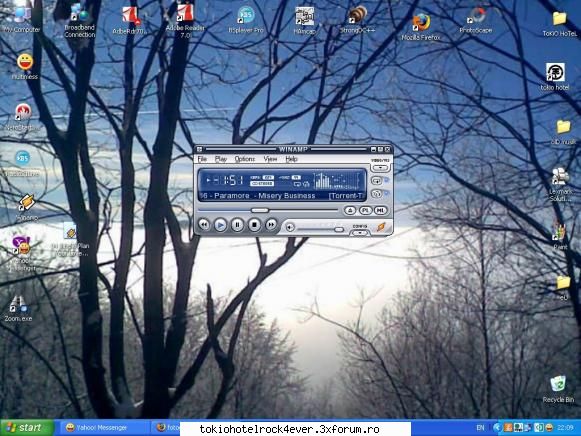The width and height of the screenshot is (581, 436).
Task: Click the song seek bar handle
Action: coord(260,210)
